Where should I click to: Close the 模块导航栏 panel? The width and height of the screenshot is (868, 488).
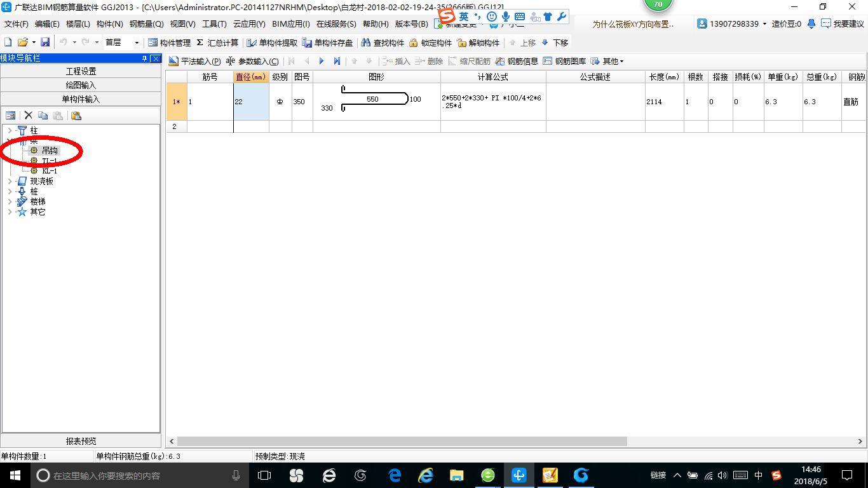click(155, 58)
